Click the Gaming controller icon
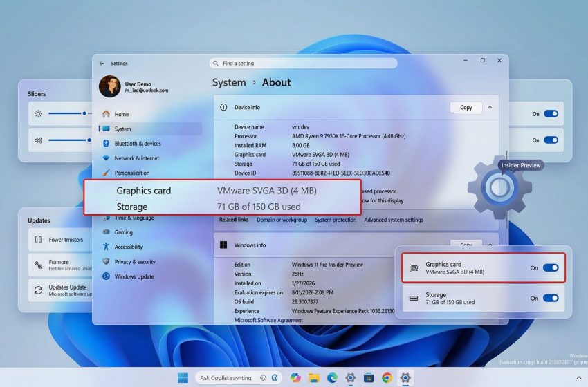 pos(106,232)
